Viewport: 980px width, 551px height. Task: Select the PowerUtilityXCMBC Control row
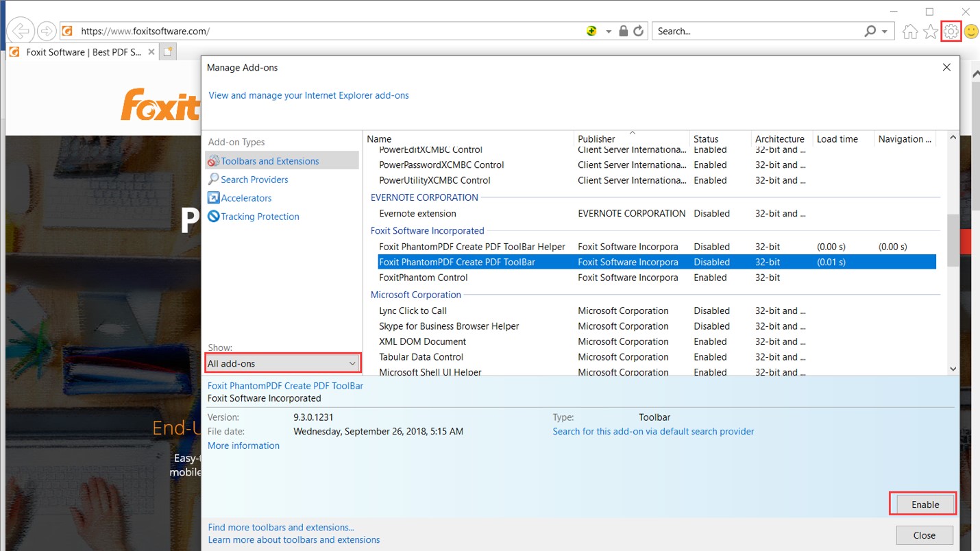tap(657, 180)
